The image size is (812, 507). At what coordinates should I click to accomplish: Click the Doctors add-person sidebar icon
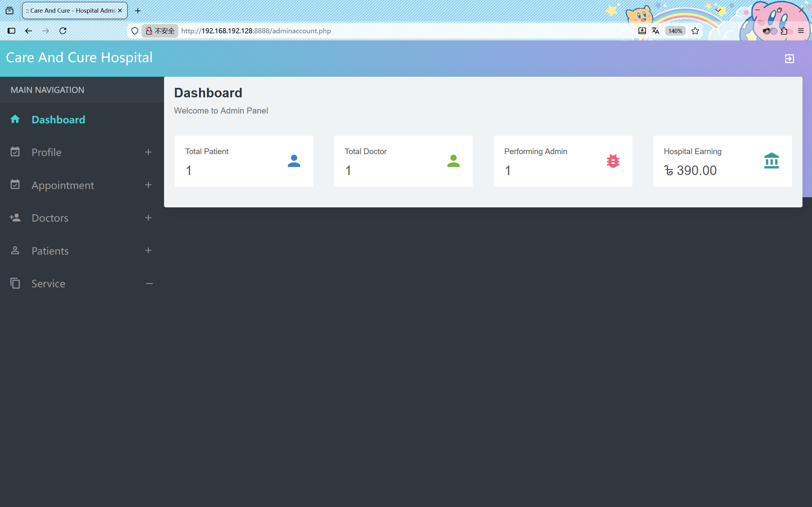click(x=15, y=218)
